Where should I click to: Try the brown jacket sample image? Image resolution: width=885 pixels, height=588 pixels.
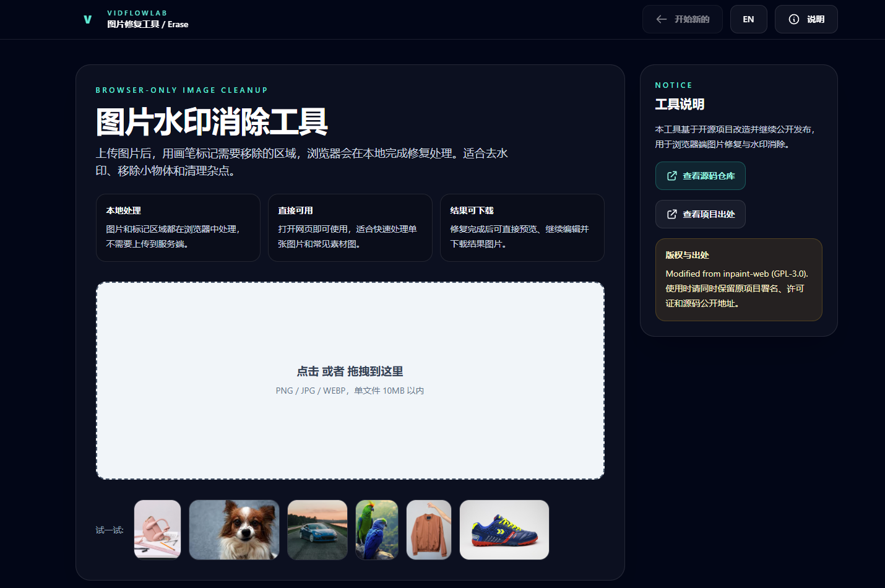click(x=429, y=530)
